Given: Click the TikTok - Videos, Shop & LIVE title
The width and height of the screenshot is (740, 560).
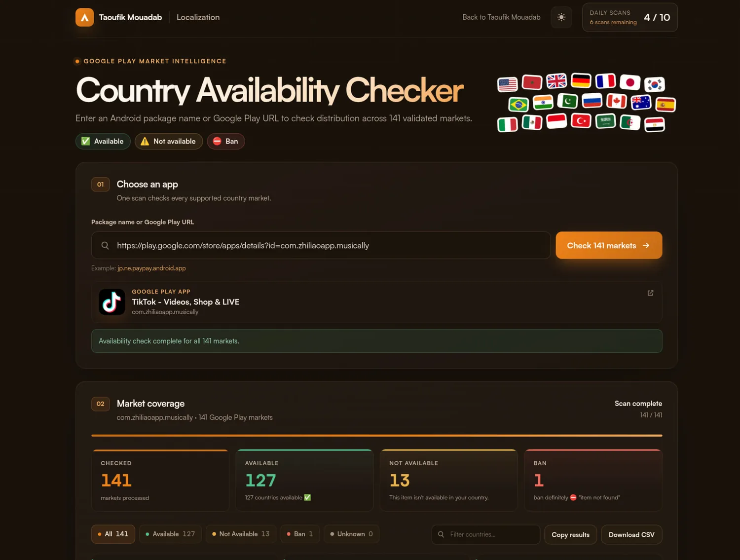Looking at the screenshot, I should coord(185,302).
